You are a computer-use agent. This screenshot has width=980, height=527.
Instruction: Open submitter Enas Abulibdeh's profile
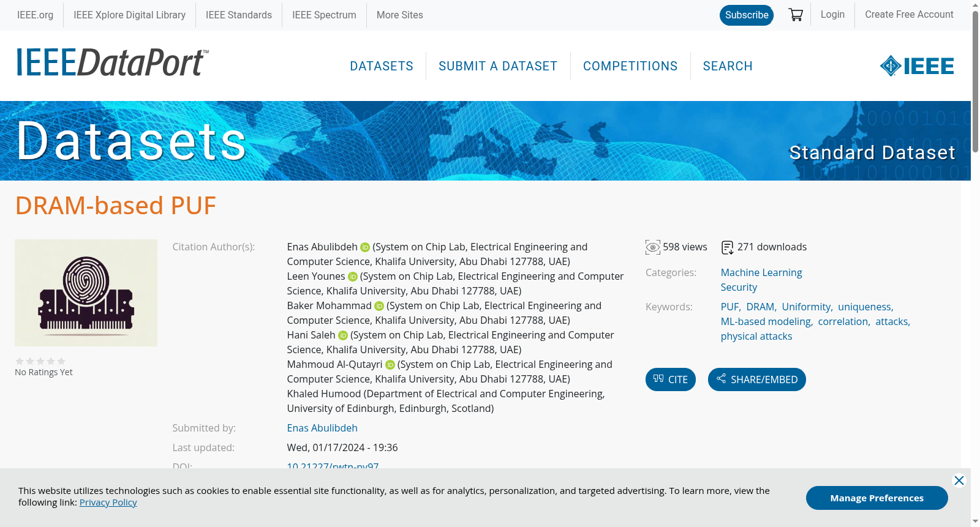(x=322, y=428)
